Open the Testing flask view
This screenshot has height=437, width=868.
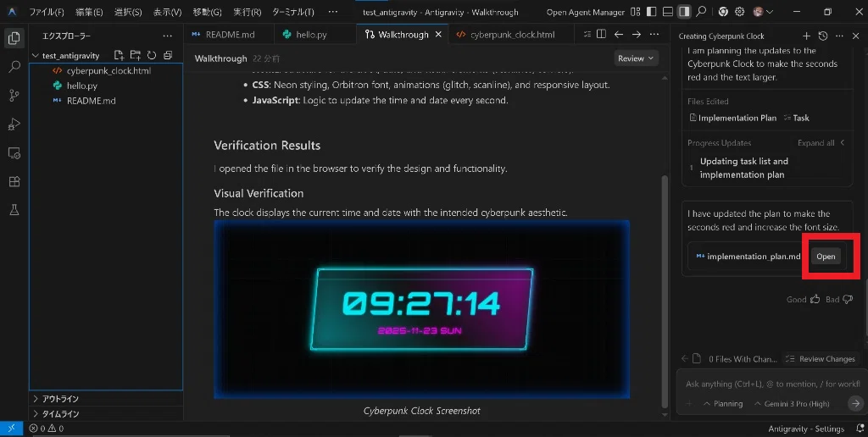coord(14,210)
